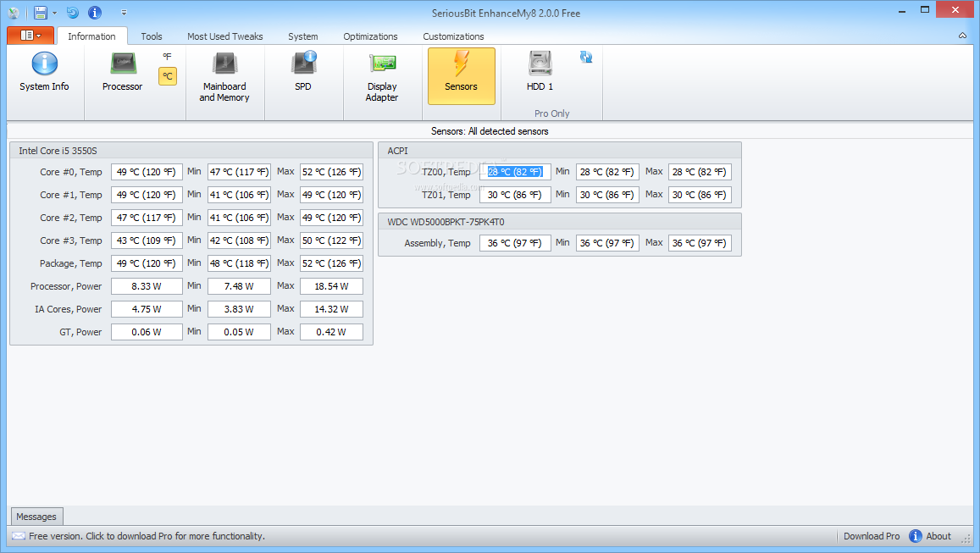Open HDD 1 drive info
The image size is (980, 553).
tap(540, 73)
